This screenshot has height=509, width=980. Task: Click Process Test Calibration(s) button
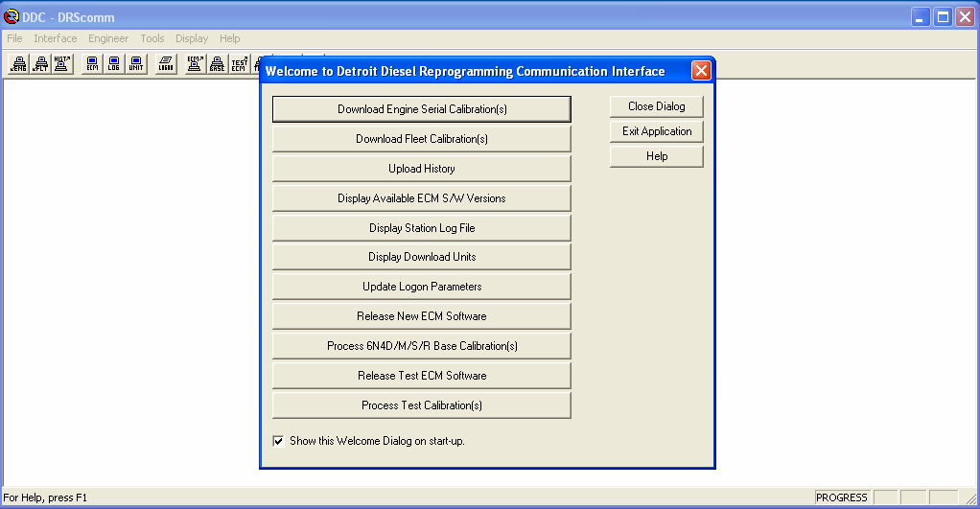click(x=422, y=405)
